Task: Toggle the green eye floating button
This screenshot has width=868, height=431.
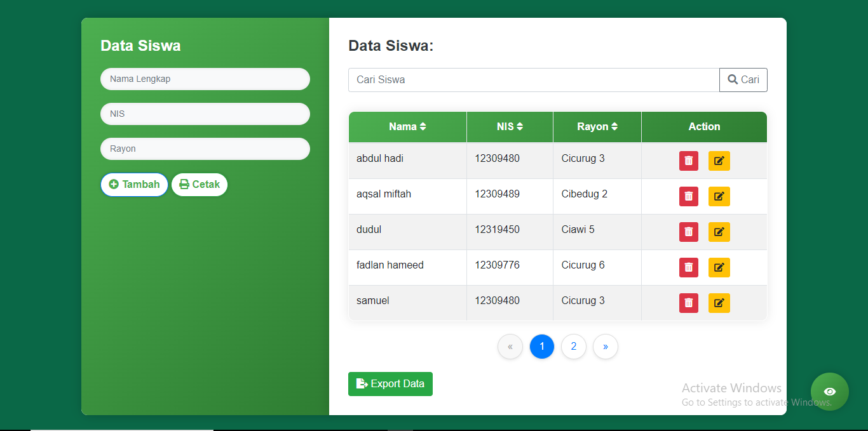Action: 829,392
